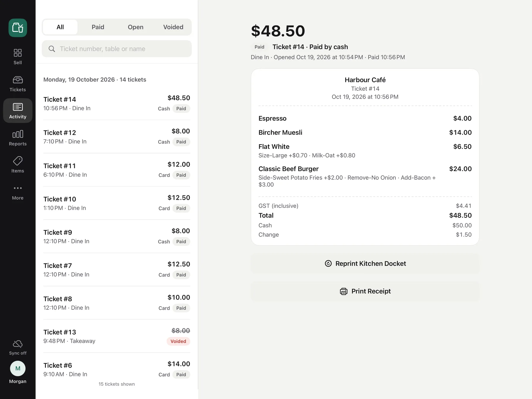Go to Tickets in the sidebar
532x399 pixels.
[18, 84]
